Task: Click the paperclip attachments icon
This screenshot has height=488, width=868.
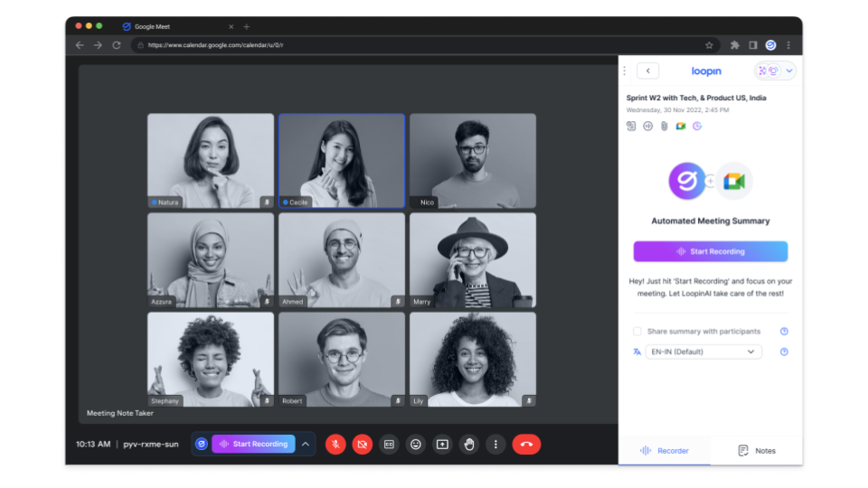Action: 664,127
